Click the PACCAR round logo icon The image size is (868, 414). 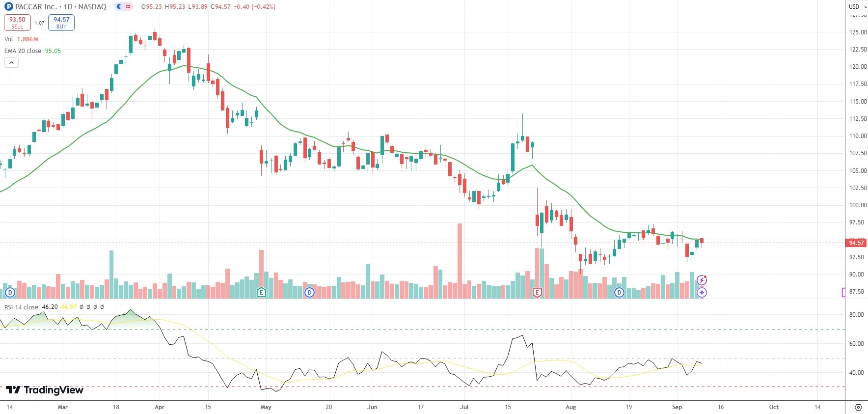coord(8,7)
